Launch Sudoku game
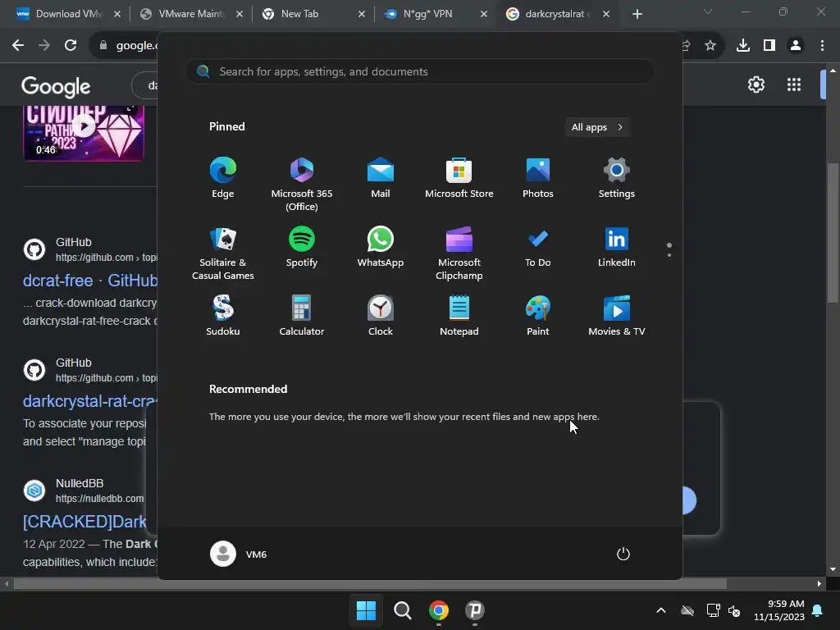 [223, 316]
